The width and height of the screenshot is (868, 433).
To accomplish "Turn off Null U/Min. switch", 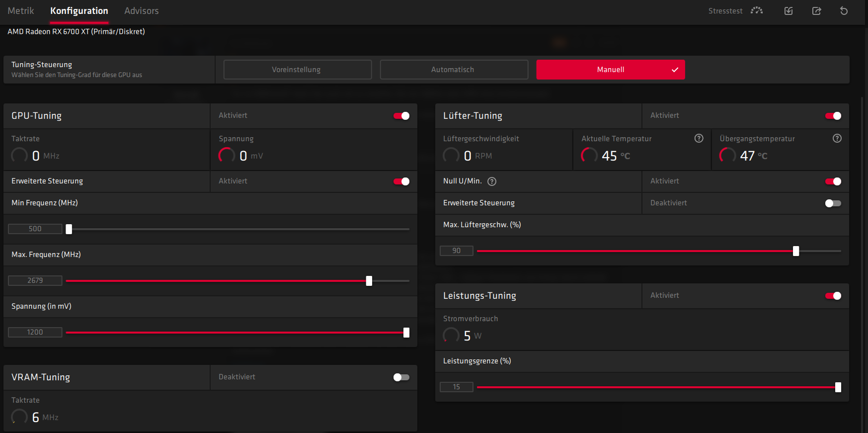I will (833, 181).
